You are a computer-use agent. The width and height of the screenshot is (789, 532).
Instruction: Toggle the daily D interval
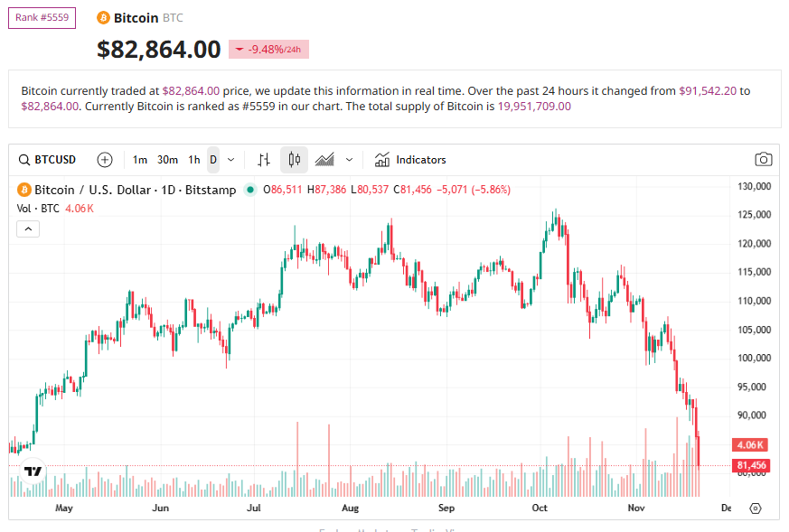coord(212,160)
